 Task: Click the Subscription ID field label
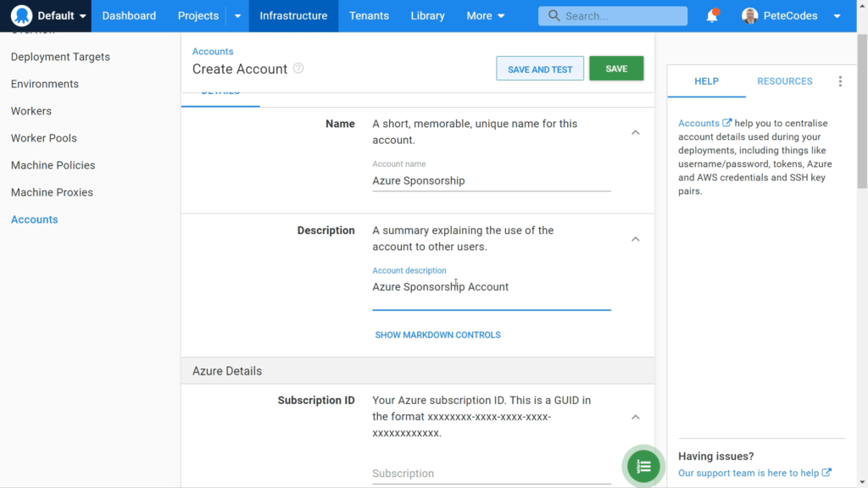coord(316,400)
